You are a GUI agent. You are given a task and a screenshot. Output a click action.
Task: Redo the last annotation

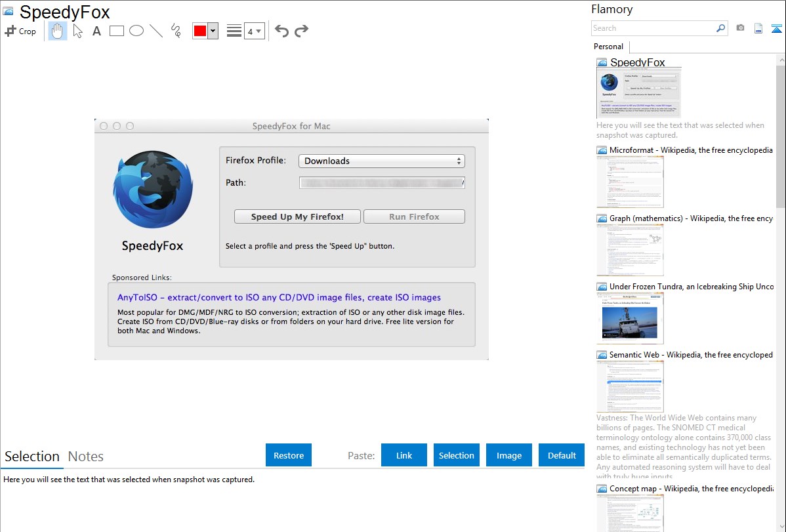(x=301, y=31)
